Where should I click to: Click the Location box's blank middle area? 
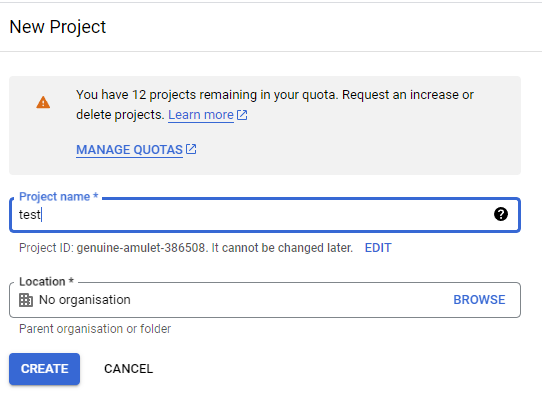click(x=290, y=300)
